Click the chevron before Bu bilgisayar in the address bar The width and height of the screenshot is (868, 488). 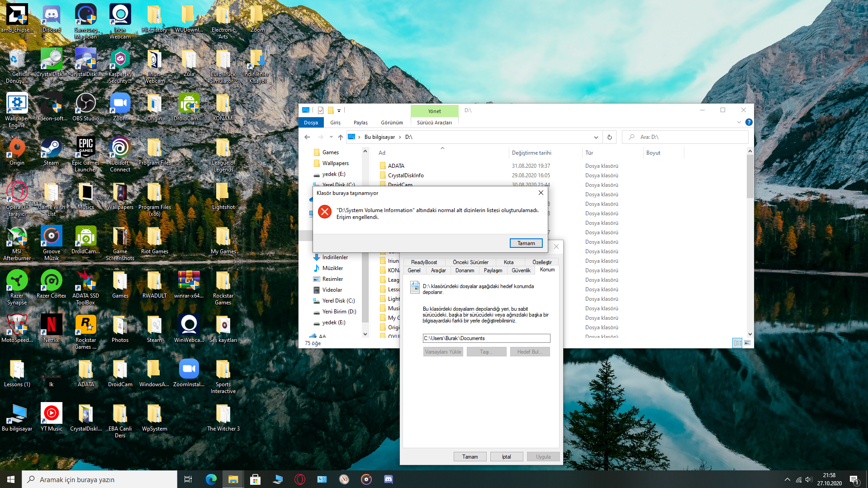(360, 137)
